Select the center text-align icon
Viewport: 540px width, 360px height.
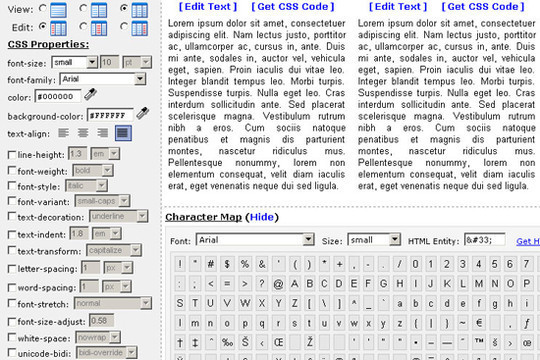pos(83,133)
